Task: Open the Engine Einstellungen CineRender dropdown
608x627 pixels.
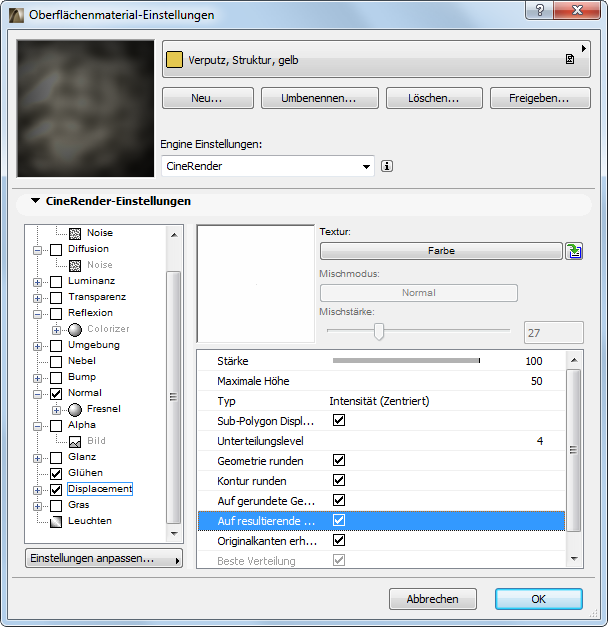Action: (268, 166)
